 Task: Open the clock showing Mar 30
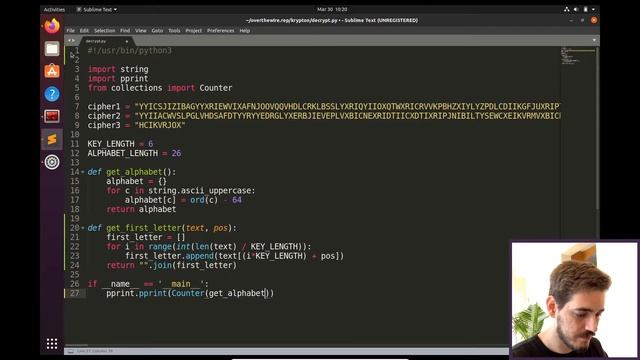[332, 9]
